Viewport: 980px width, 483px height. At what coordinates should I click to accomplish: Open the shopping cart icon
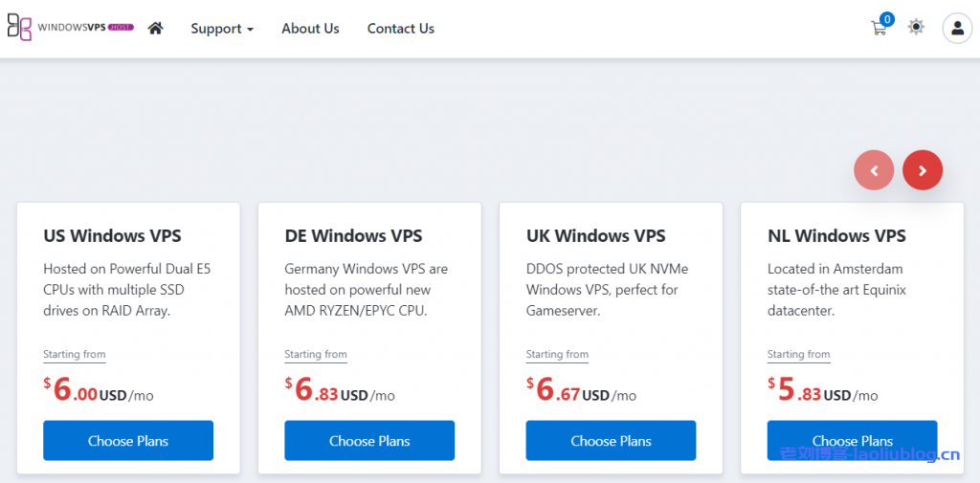(878, 29)
